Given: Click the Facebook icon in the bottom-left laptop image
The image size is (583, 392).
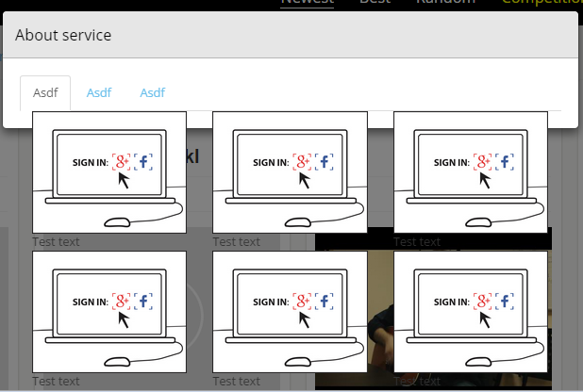Looking at the screenshot, I should point(143,302).
